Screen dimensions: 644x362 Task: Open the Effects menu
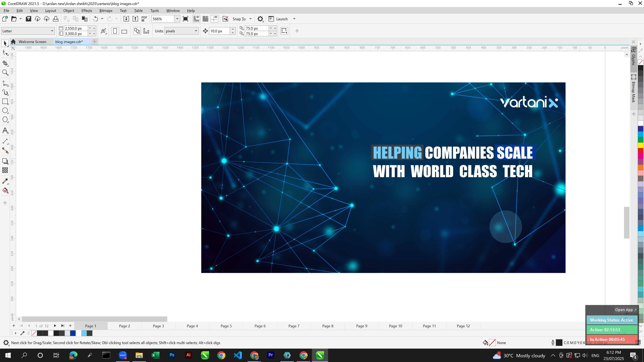(x=87, y=11)
